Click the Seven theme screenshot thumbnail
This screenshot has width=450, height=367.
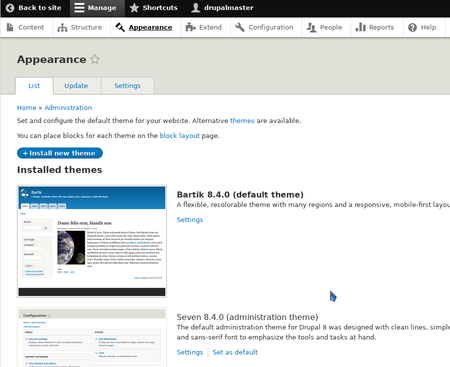pos(92,337)
